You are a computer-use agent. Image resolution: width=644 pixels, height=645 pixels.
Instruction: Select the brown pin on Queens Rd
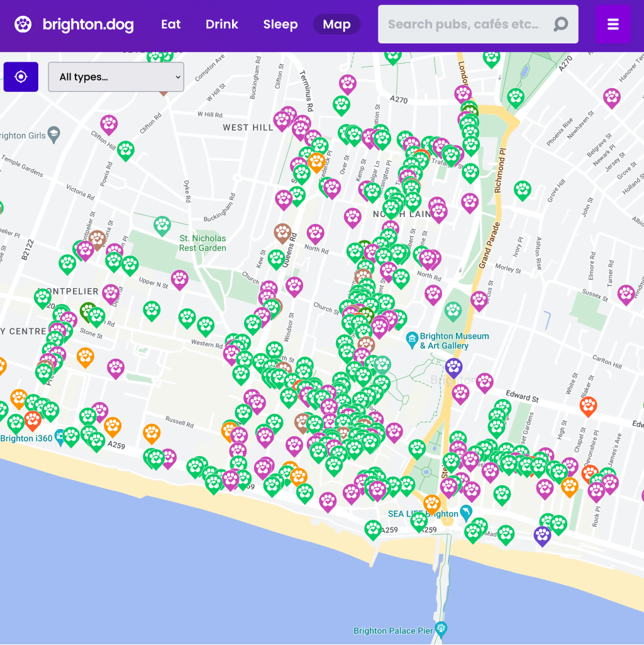tap(282, 233)
